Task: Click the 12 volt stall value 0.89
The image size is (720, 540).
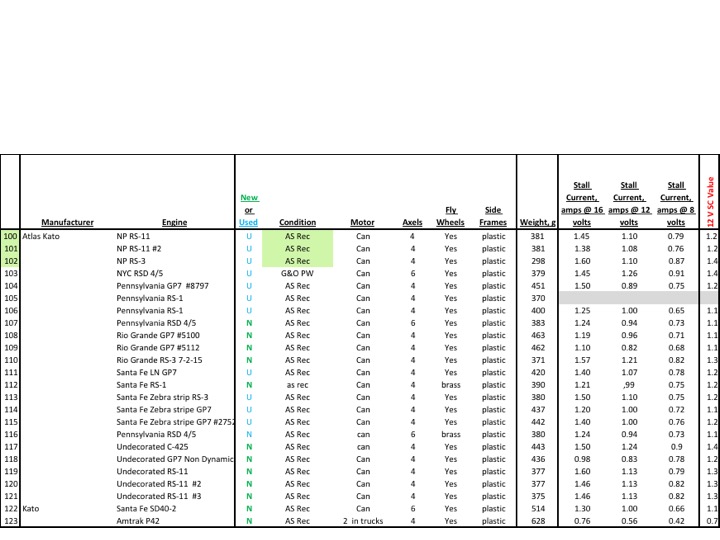Action: (x=629, y=286)
